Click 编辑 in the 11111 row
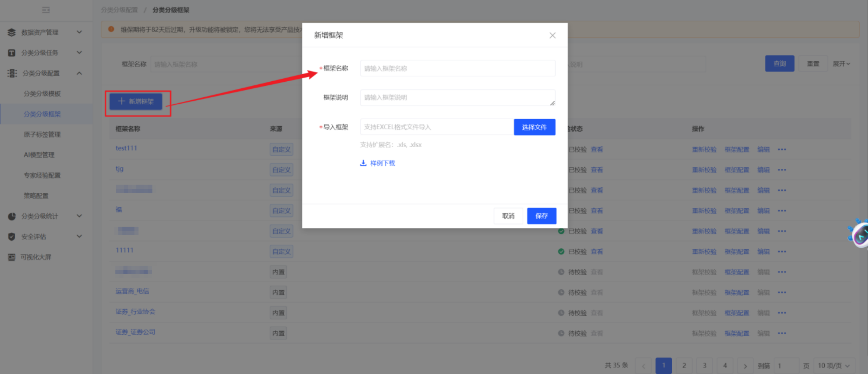 point(763,251)
